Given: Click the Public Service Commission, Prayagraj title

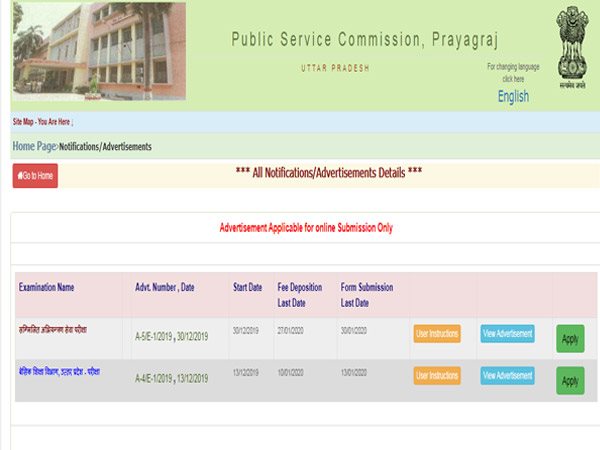Looking at the screenshot, I should [365, 40].
